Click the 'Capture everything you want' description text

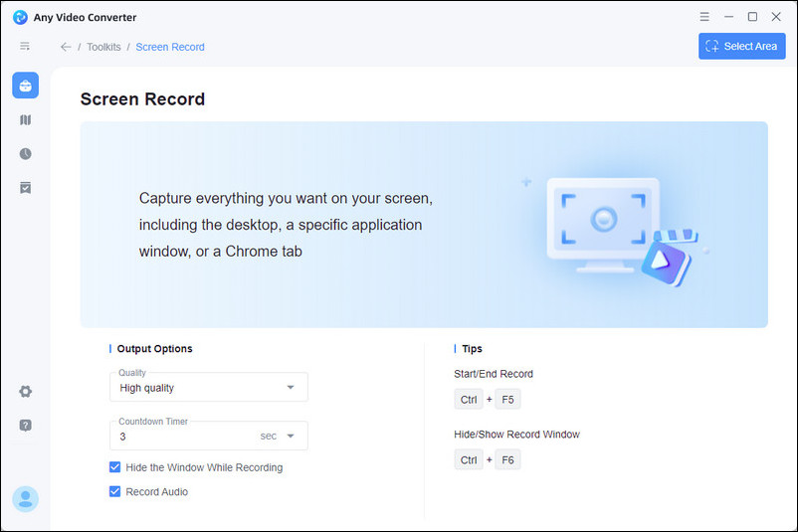point(286,225)
